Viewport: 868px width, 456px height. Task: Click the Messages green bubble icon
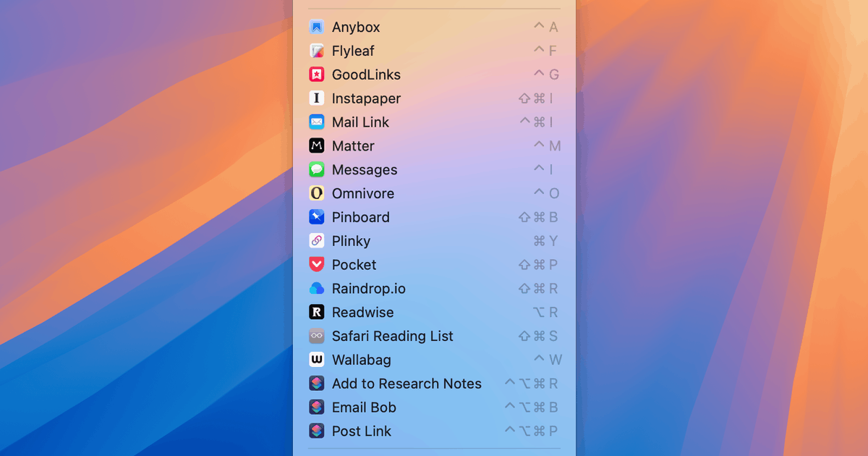click(x=317, y=170)
